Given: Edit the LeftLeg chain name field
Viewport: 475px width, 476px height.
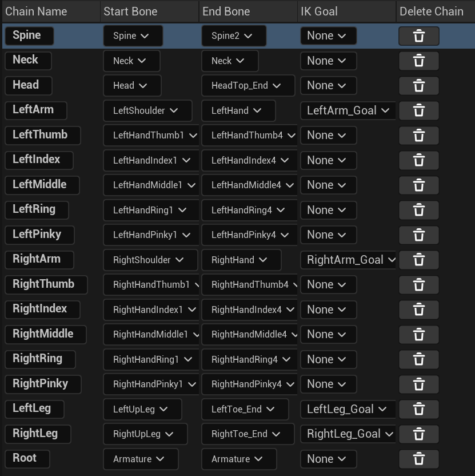Looking at the screenshot, I should [34, 409].
